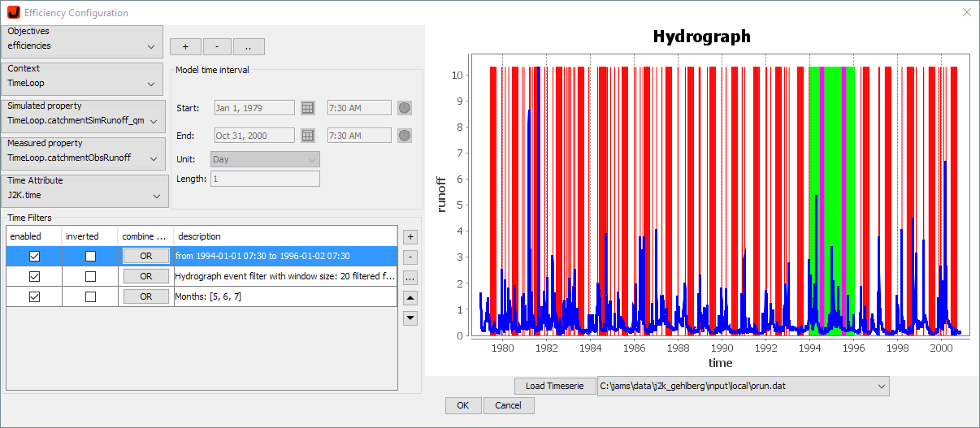Click the round button beside Start time
The width and height of the screenshot is (980, 428).
coord(405,108)
